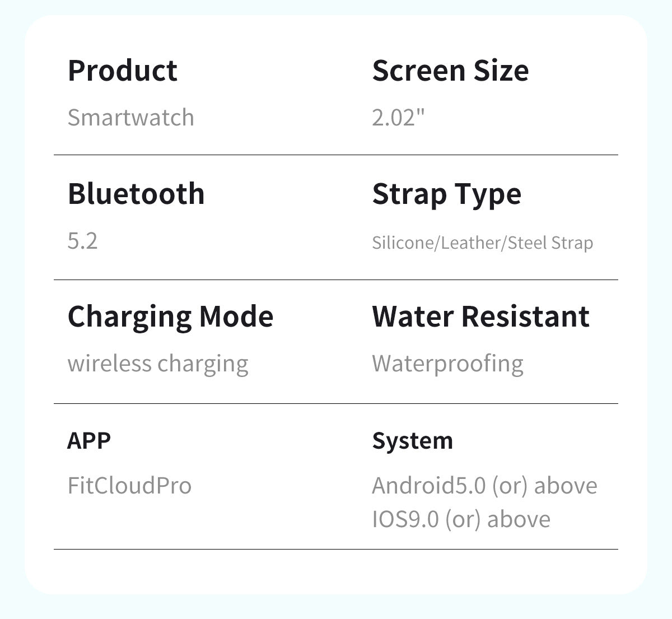672x619 pixels.
Task: Click the Charging Mode heading
Action: click(170, 317)
